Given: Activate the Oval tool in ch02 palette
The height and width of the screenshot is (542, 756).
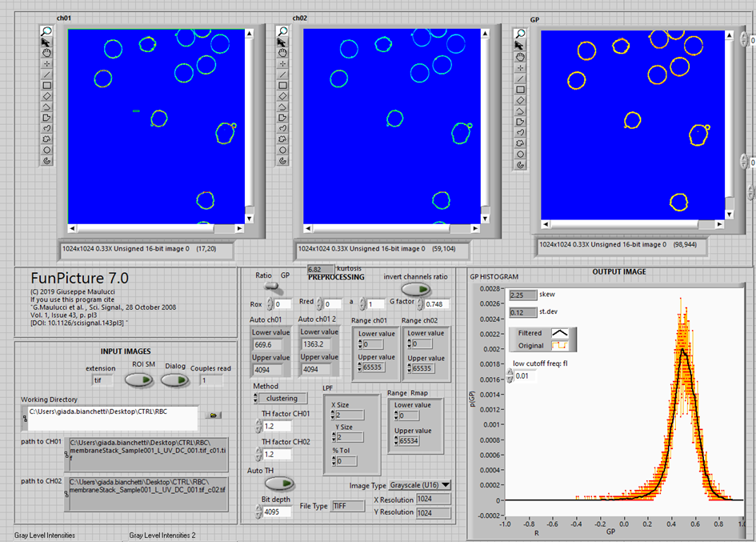Looking at the screenshot, I should pos(282,150).
